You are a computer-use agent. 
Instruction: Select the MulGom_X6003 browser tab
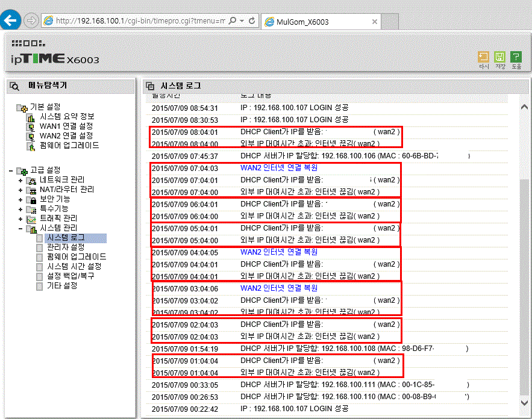coord(321,22)
